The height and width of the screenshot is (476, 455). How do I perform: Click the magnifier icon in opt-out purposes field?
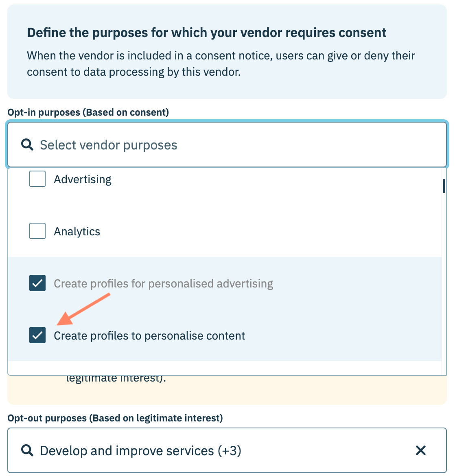[27, 450]
